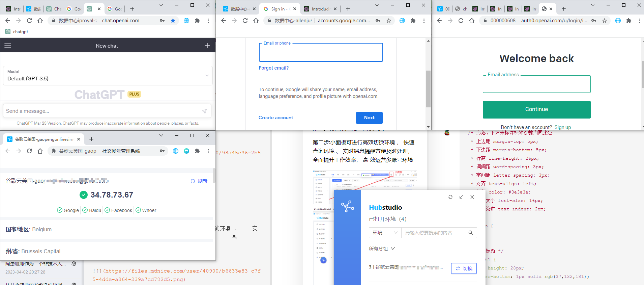Open Chrome menu in the chat.openai.com window
This screenshot has width=644, height=285.
click(x=208, y=21)
